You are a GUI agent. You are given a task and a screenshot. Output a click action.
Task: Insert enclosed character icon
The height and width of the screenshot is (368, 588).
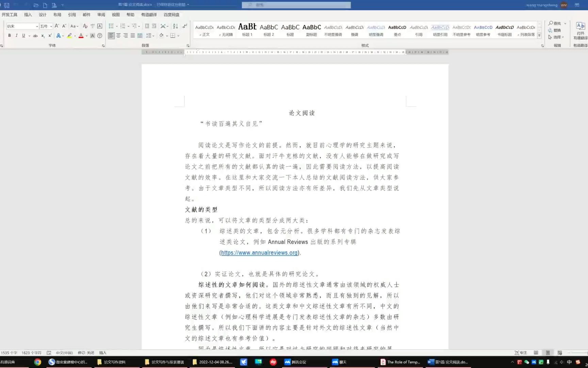click(100, 35)
